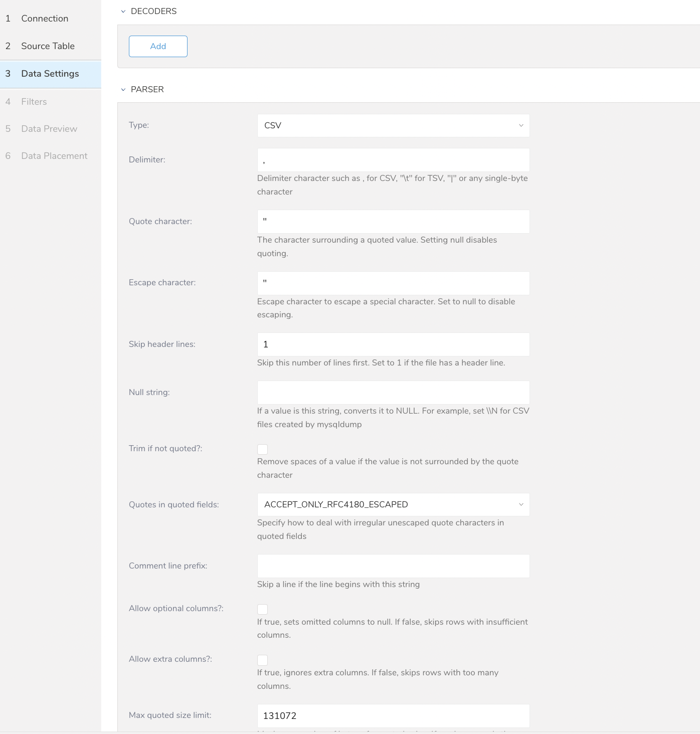Enable the Trim if not quoted checkbox
The image size is (700, 734).
pyautogui.click(x=262, y=449)
